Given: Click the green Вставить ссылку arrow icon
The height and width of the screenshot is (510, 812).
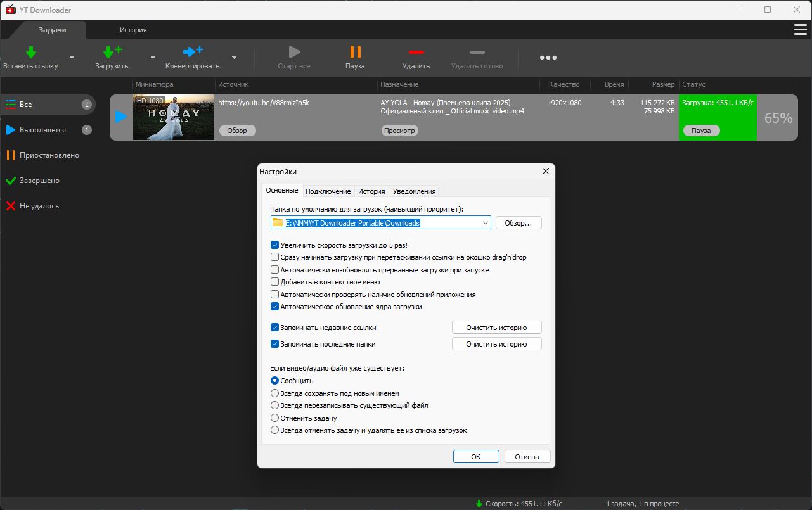Looking at the screenshot, I should (30, 53).
